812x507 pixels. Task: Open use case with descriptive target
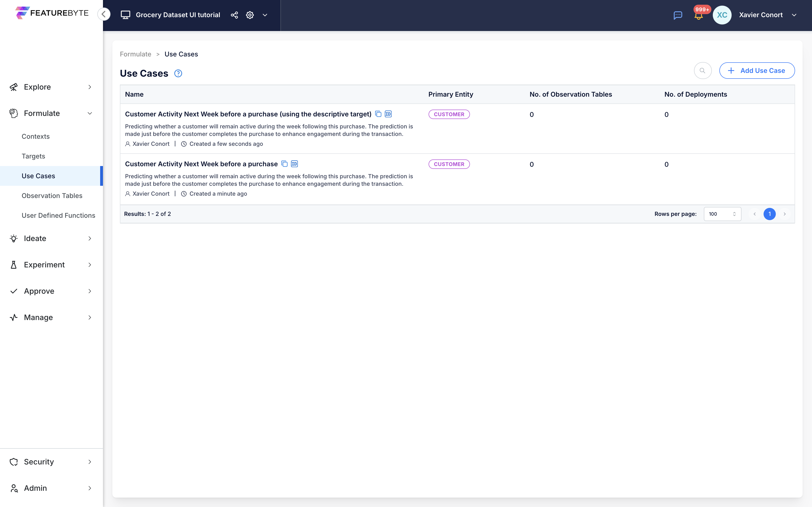248,114
